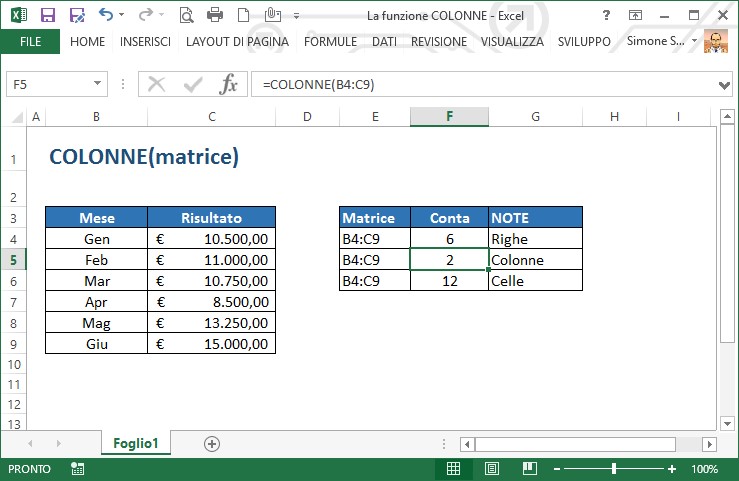Open Ribbon Display Options icon
Screen dimensions: 739x481
coord(635,16)
